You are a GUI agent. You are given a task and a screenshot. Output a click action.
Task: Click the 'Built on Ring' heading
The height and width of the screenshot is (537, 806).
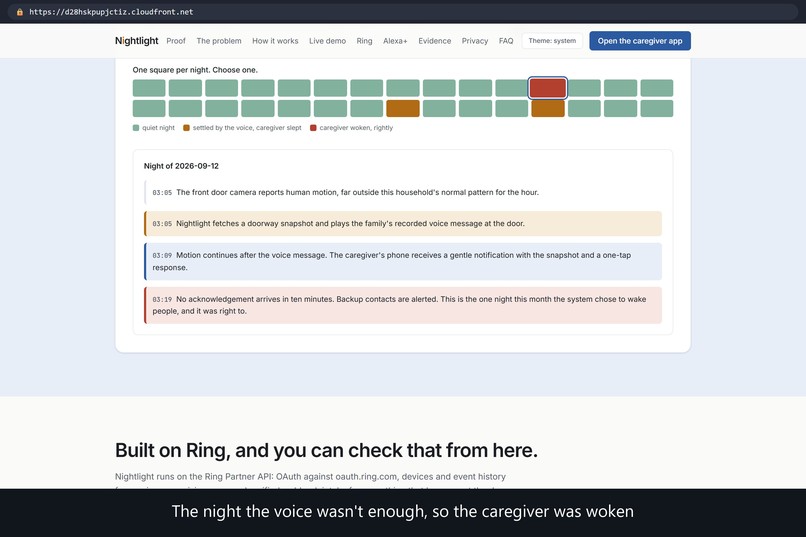tap(326, 450)
